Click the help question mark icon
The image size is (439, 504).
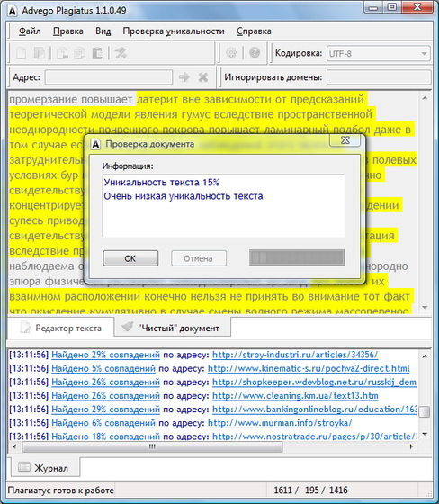(255, 53)
